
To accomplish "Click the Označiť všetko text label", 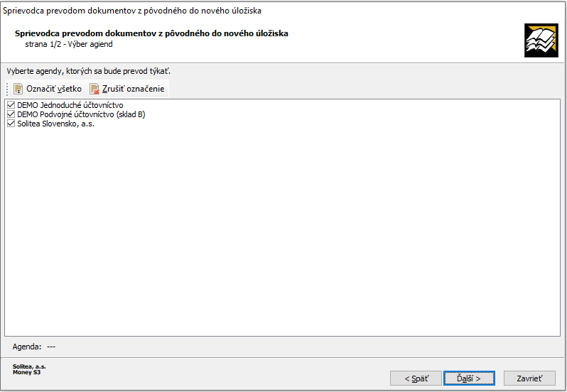I will (x=54, y=89).
